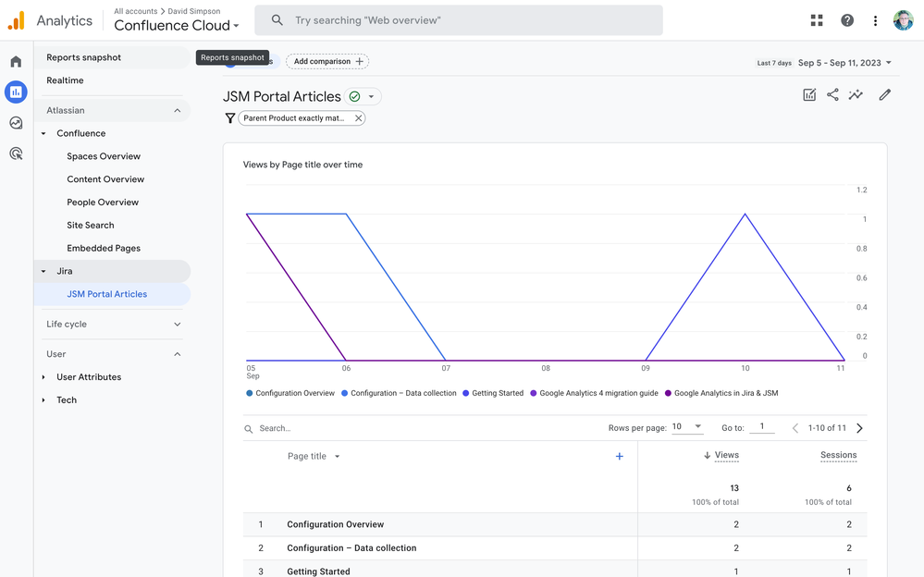Open the Confluence Cloud property selector
924x577 pixels.
click(x=177, y=25)
